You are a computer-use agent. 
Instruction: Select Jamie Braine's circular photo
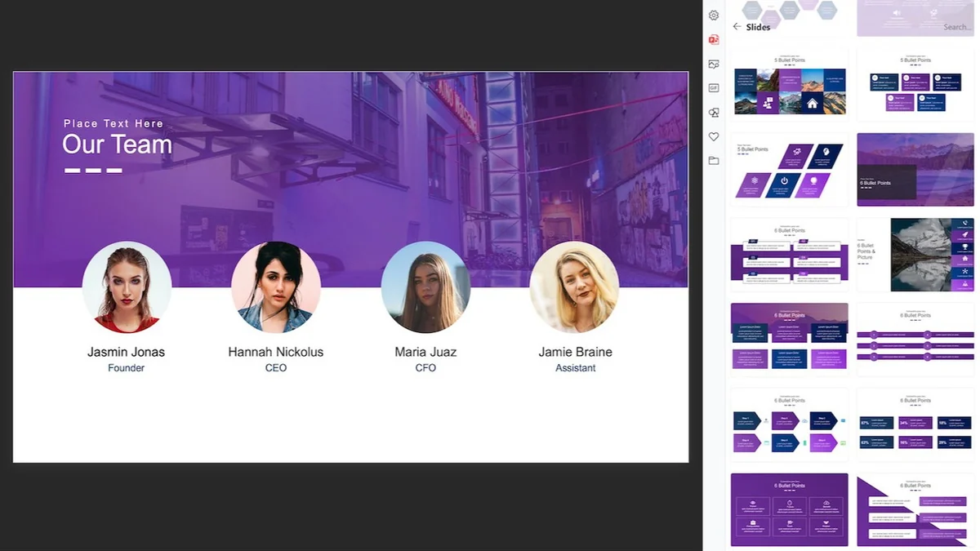(574, 287)
